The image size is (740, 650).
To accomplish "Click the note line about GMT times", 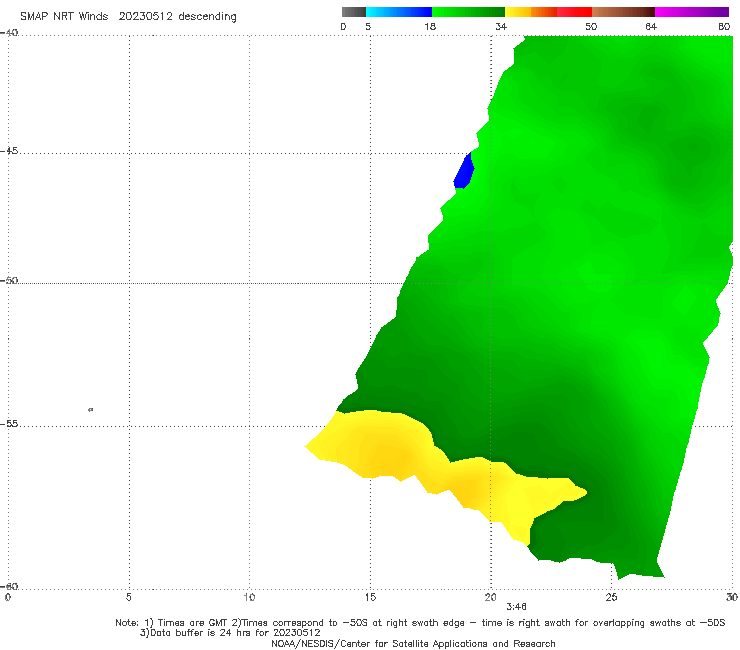I will pyautogui.click(x=420, y=623).
